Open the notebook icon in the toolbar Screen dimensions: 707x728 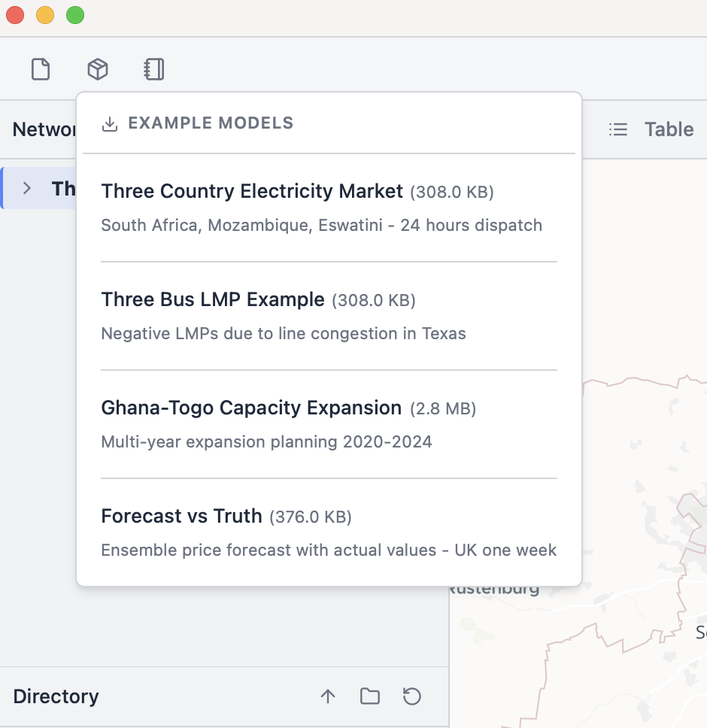point(153,70)
